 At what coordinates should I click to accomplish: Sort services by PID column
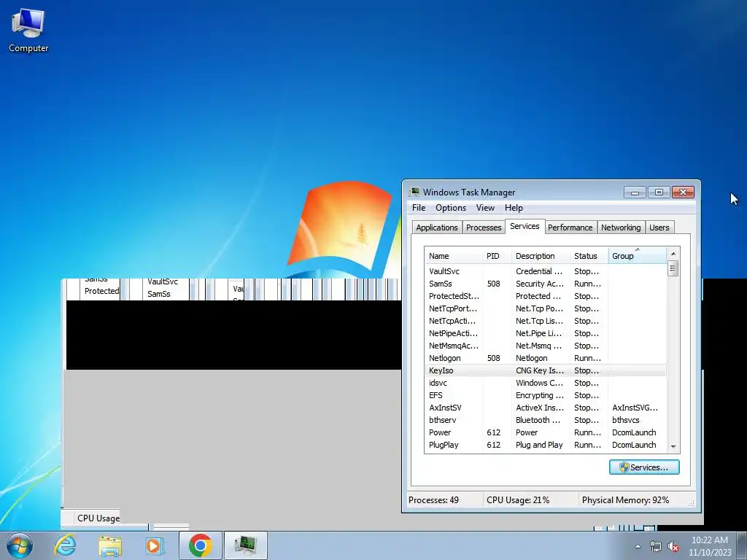pos(497,256)
